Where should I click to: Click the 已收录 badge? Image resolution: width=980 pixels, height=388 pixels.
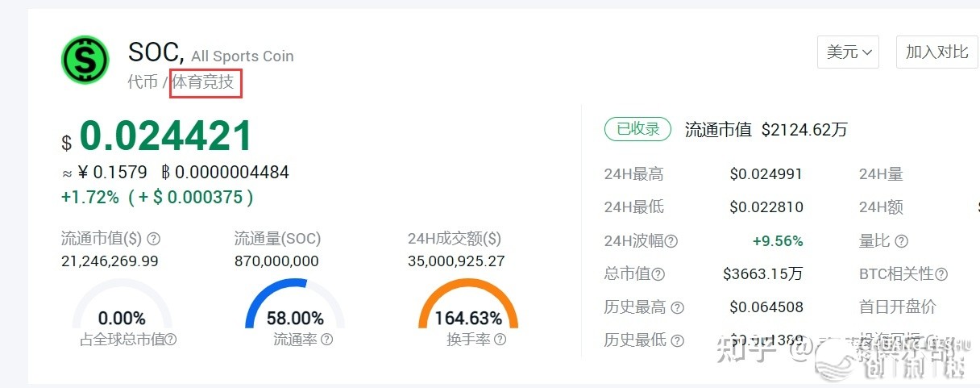(x=637, y=129)
